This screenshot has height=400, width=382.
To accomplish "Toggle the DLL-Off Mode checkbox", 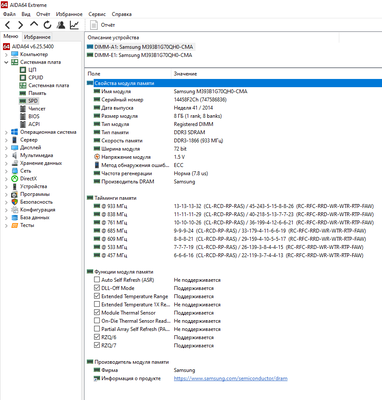I will click(97, 288).
